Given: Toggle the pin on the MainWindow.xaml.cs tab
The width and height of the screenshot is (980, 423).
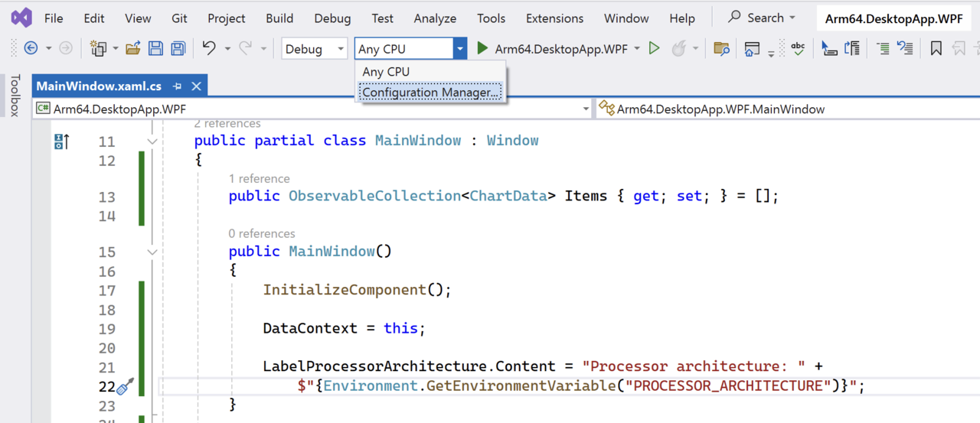Looking at the screenshot, I should [x=177, y=86].
